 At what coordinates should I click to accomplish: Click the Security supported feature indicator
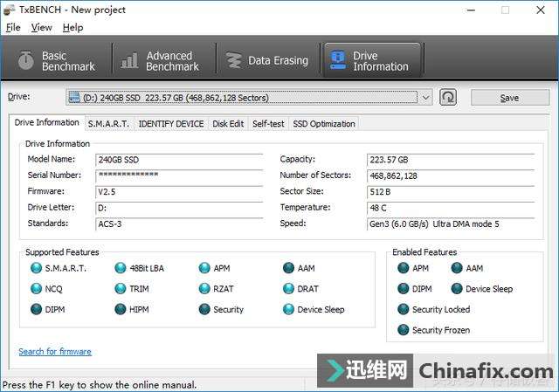(204, 309)
